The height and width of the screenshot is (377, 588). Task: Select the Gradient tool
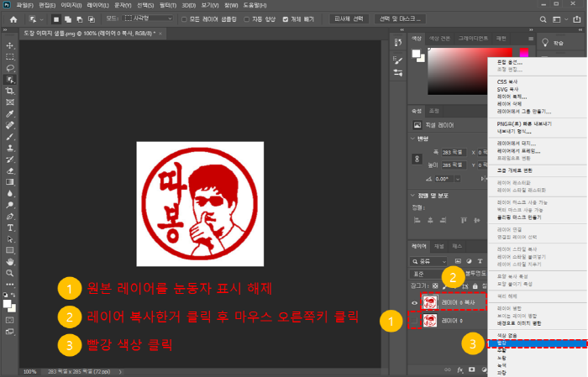coord(10,182)
